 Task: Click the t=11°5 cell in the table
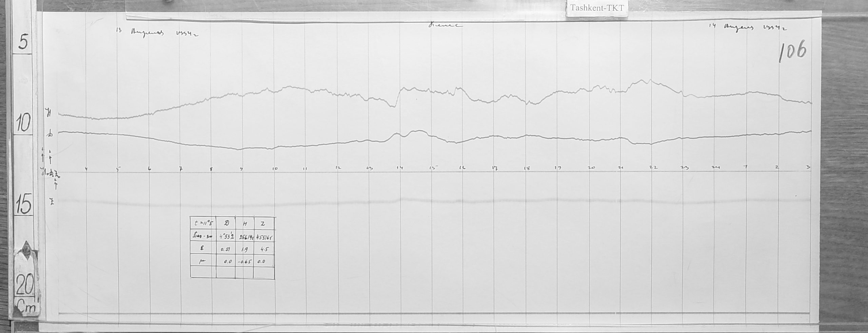(203, 224)
